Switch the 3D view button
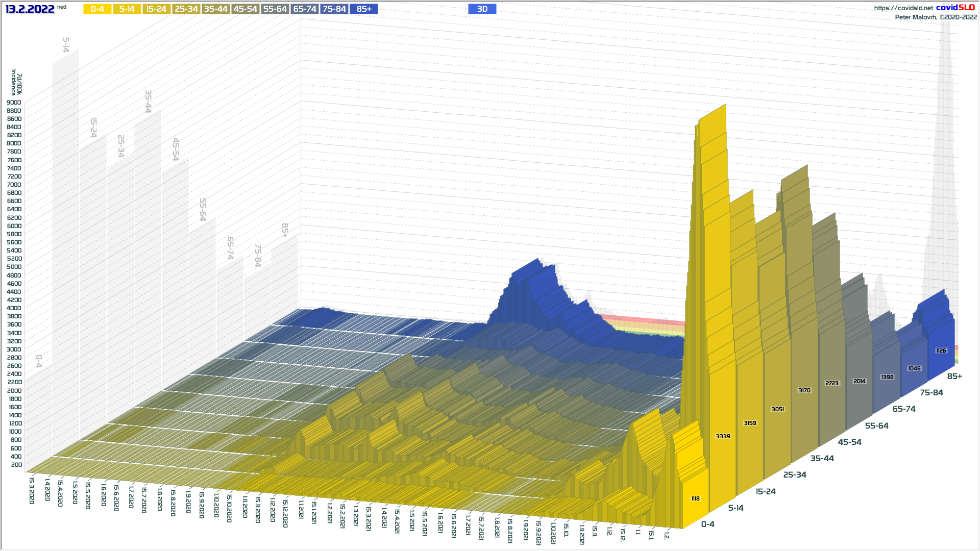 (x=482, y=9)
